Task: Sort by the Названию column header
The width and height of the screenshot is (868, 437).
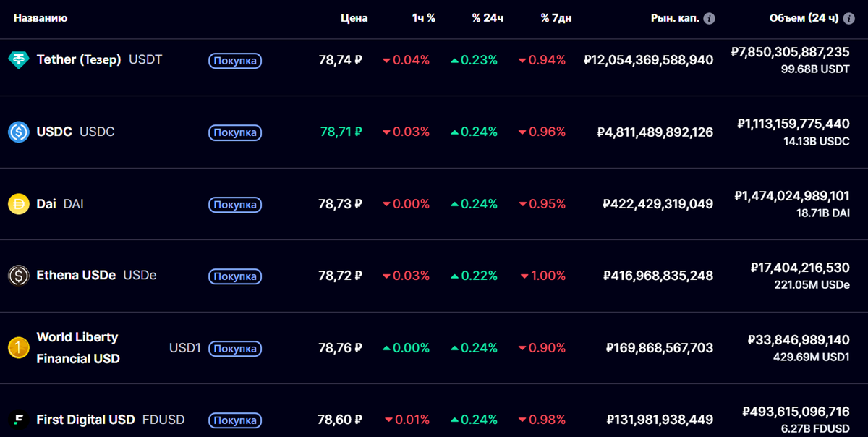Action: [41, 18]
